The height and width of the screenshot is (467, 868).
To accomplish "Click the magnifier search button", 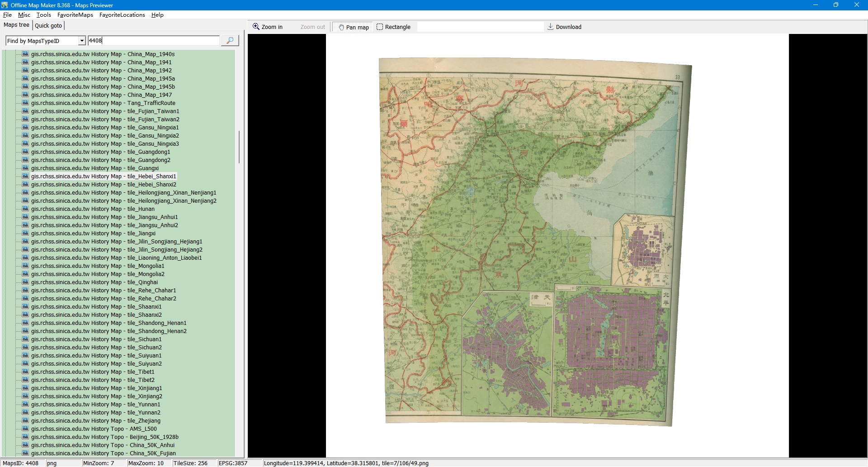I will click(x=230, y=41).
